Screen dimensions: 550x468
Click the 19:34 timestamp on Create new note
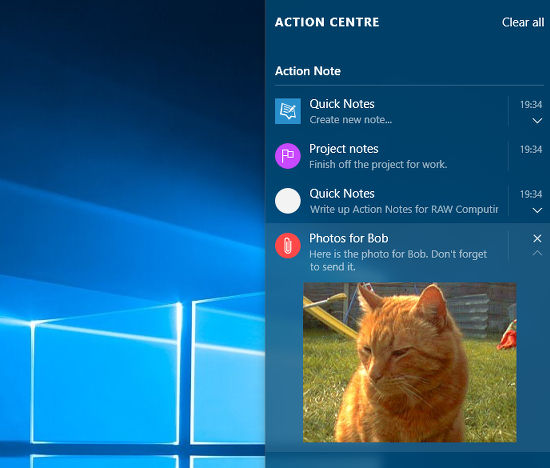[x=531, y=105]
